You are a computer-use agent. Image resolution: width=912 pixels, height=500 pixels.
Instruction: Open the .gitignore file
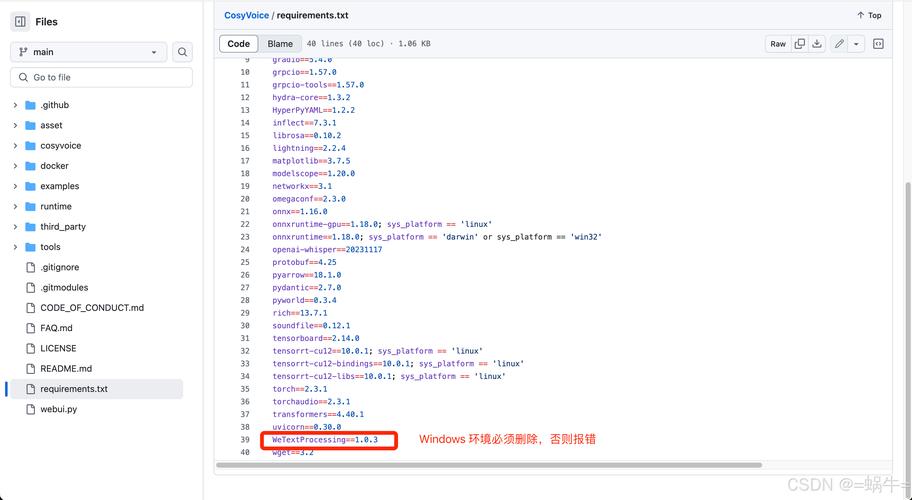59,267
